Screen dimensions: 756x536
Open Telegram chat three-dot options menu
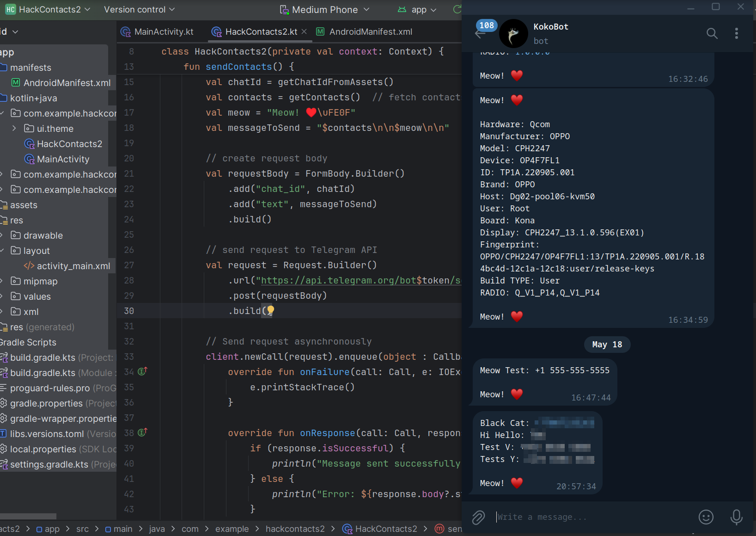(x=737, y=33)
